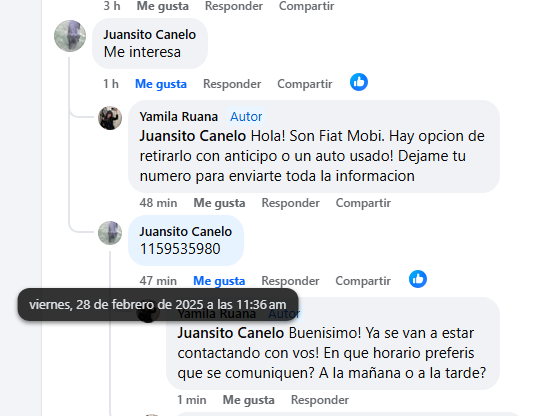Image resolution: width=537 pixels, height=416 pixels.
Task: Share the phone number comment with Compartir
Action: (363, 281)
